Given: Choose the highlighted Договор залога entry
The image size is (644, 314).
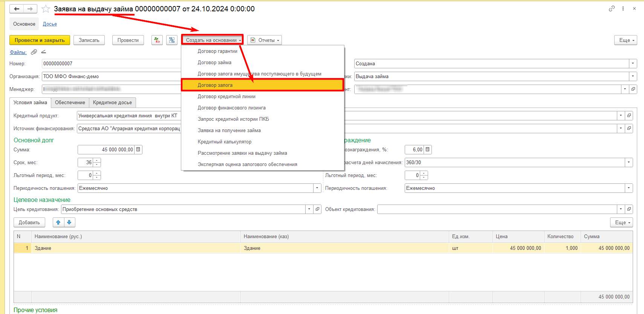Looking at the screenshot, I should [263, 85].
